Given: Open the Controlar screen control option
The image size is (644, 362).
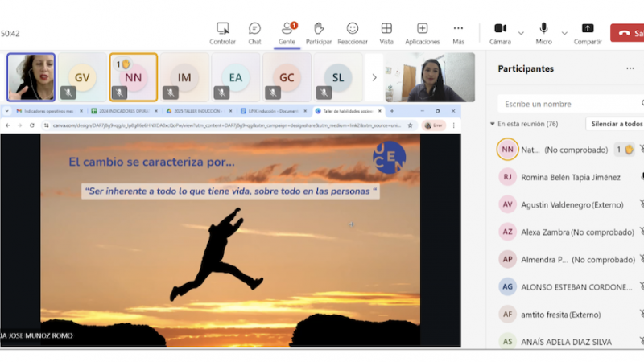Looking at the screenshot, I should 222,33.
